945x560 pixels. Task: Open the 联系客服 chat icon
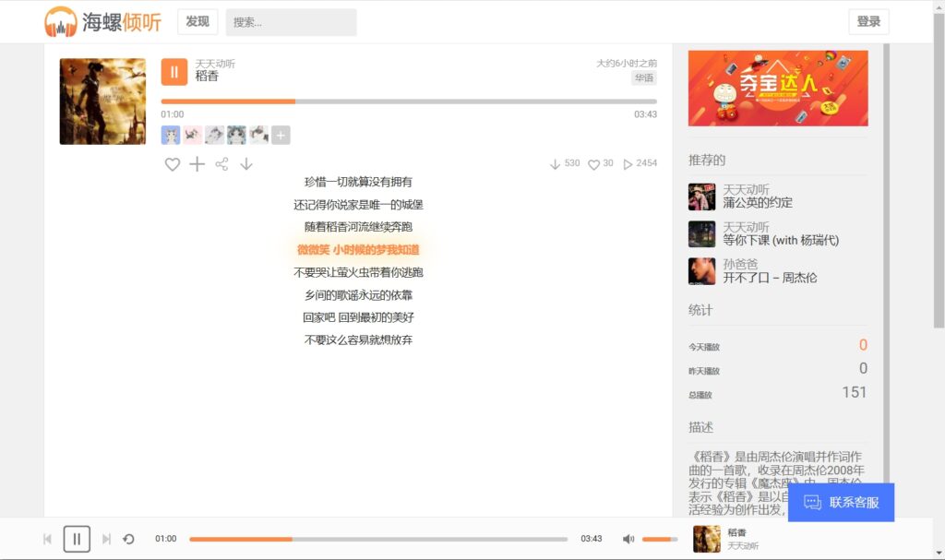[812, 502]
